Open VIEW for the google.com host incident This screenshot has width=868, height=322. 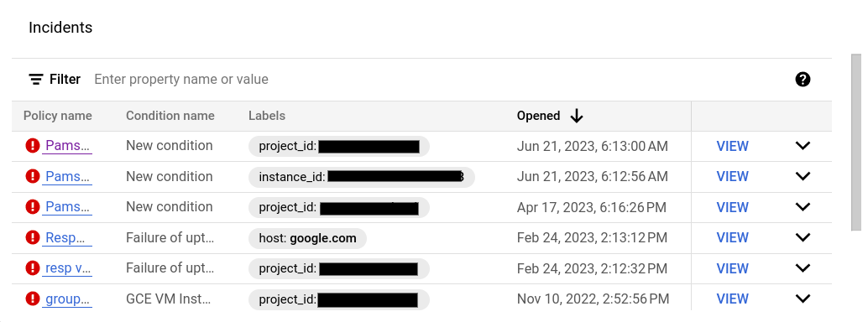[x=732, y=237]
